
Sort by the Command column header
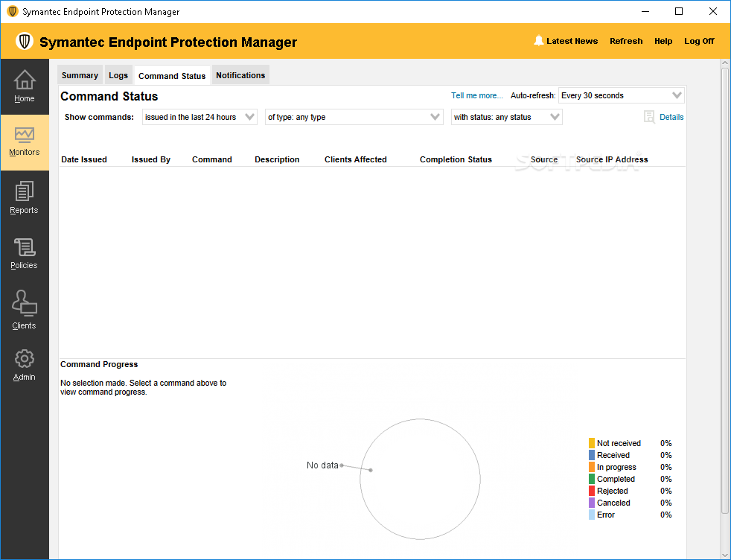(211, 159)
